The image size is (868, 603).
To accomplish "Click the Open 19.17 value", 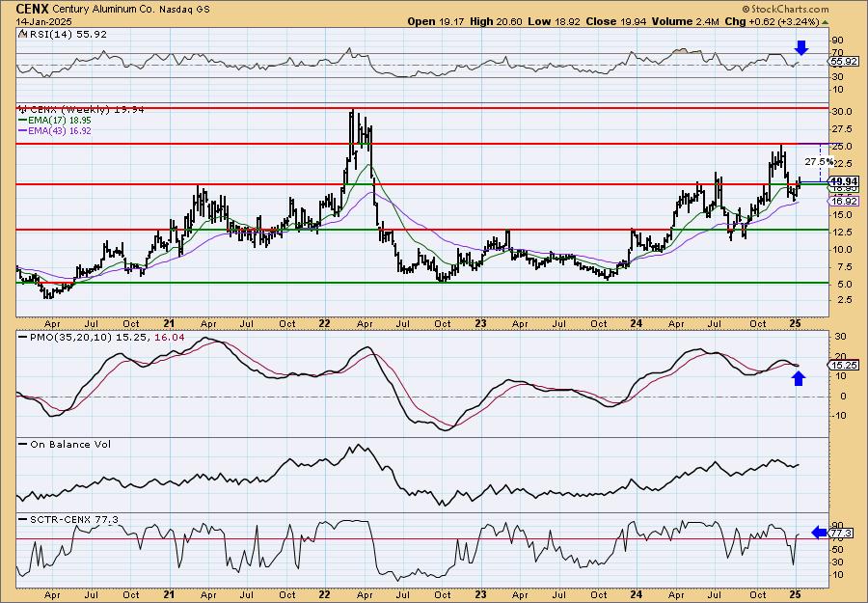I will tap(437, 21).
